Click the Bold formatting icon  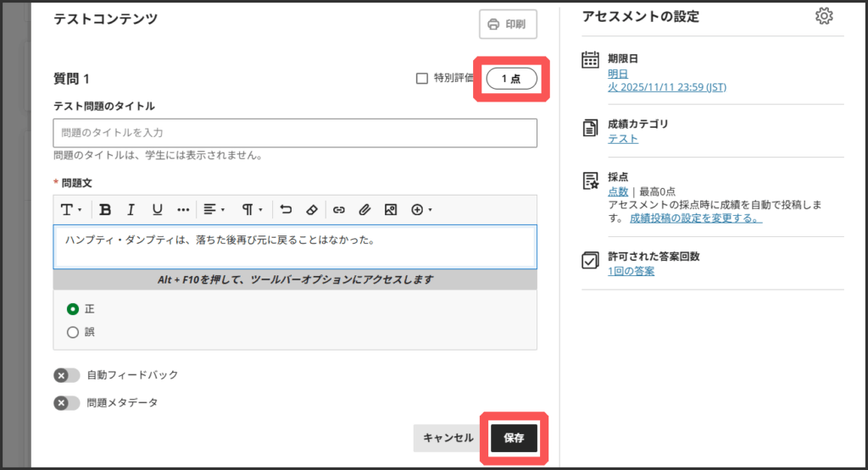pos(106,209)
